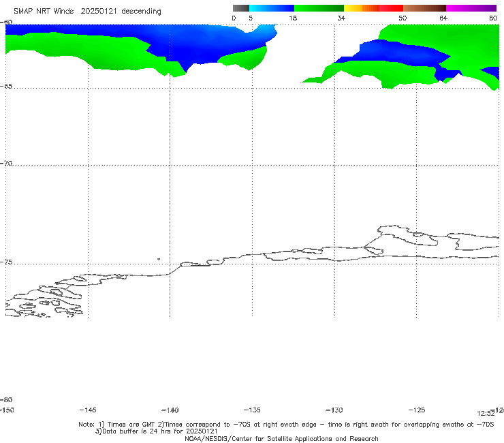Click the longitude label '-145'

click(88, 410)
